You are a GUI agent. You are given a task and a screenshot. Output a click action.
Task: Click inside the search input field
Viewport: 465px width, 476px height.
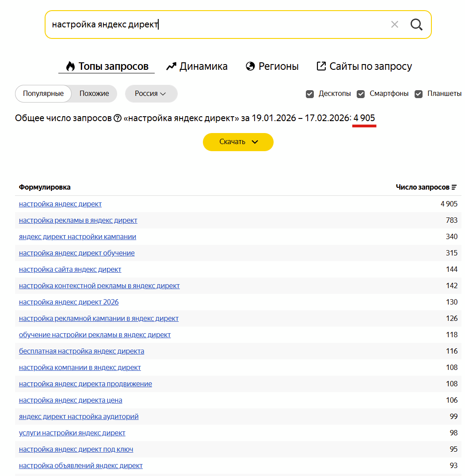pos(177,24)
